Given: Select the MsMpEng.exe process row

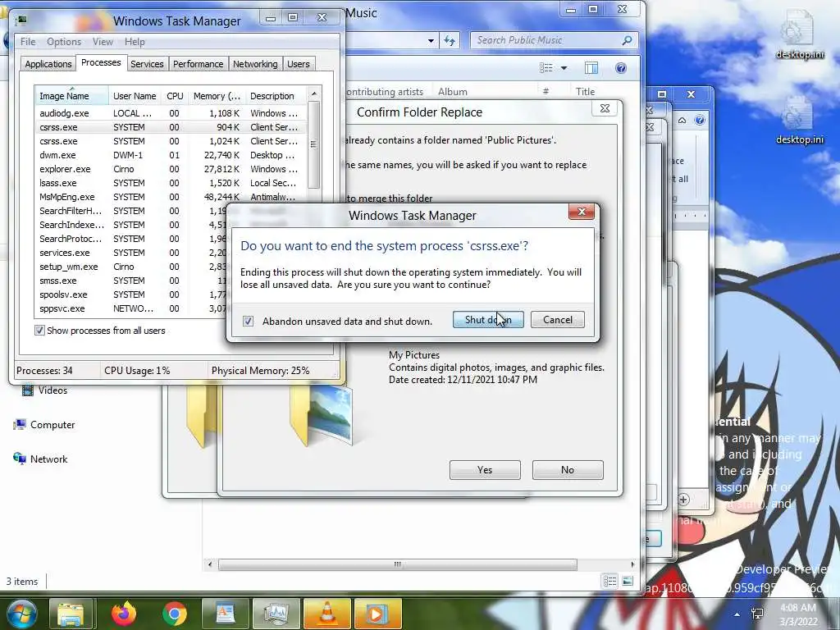Looking at the screenshot, I should (x=171, y=197).
